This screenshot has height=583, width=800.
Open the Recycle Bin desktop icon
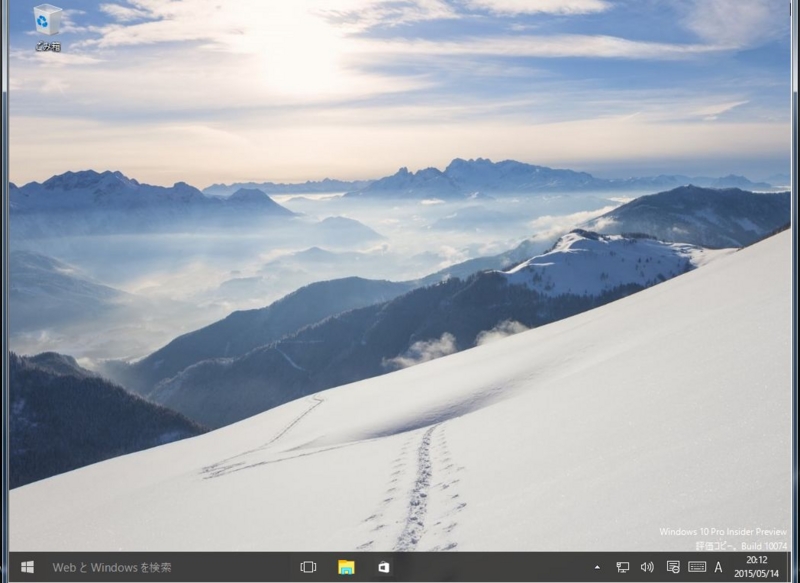click(48, 28)
